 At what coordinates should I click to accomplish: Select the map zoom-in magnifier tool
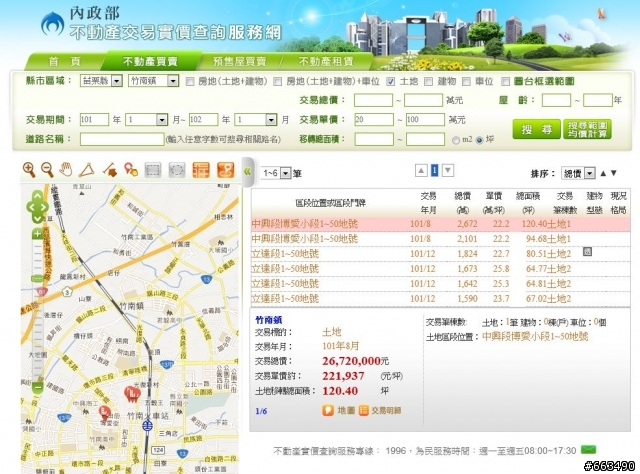tap(29, 169)
